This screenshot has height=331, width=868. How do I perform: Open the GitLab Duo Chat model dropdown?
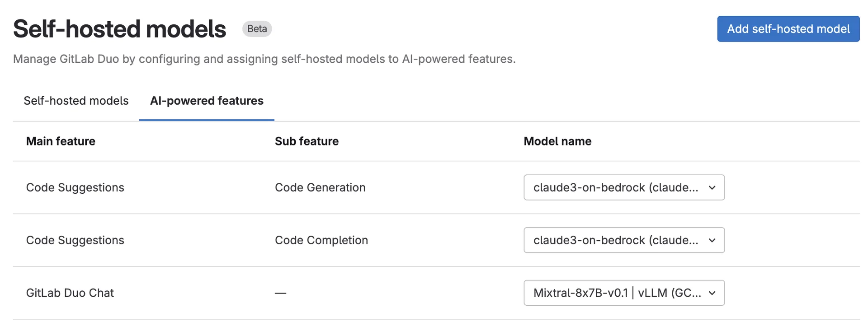[x=624, y=293]
